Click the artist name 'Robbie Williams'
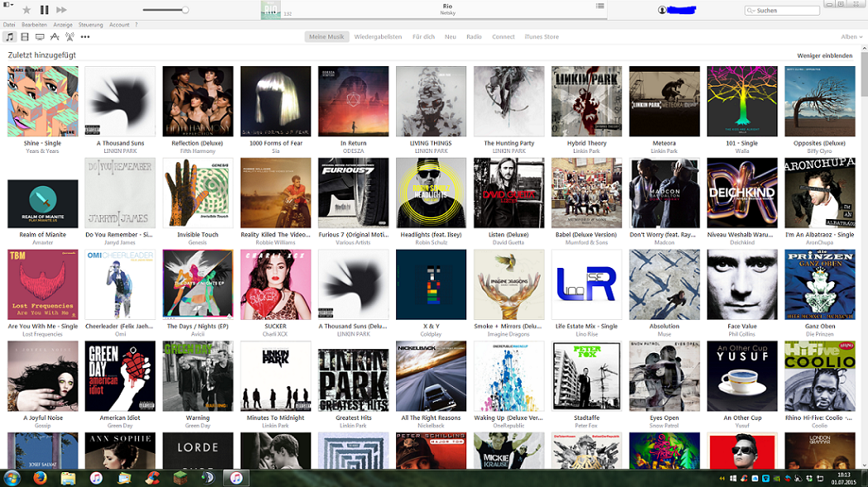Viewport: 868px width, 487px height. click(x=275, y=242)
